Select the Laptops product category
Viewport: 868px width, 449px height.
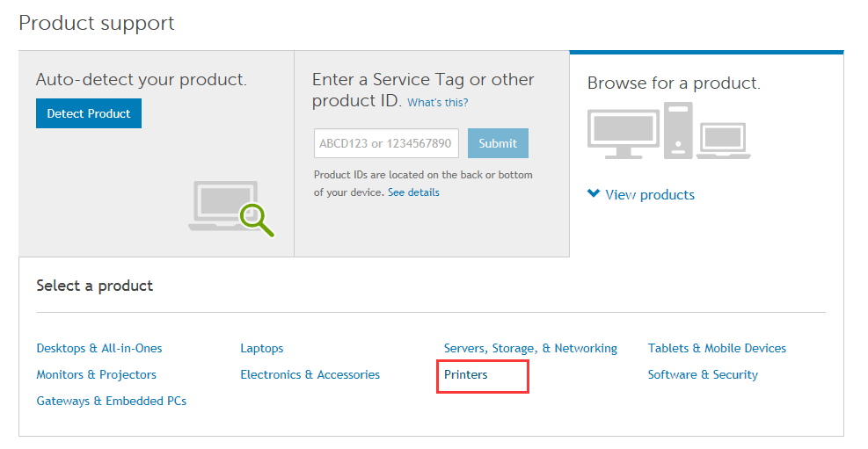click(x=262, y=348)
